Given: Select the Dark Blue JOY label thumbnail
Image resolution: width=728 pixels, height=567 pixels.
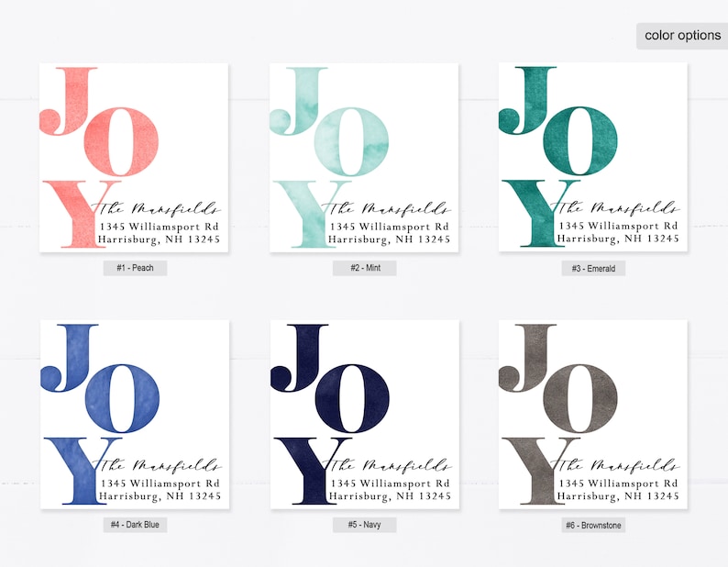Looking at the screenshot, I should 135,415.
